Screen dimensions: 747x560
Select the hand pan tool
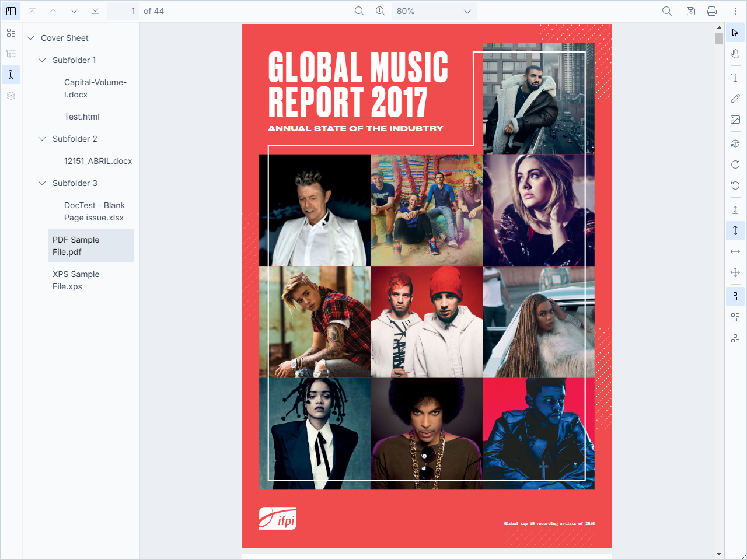(735, 54)
